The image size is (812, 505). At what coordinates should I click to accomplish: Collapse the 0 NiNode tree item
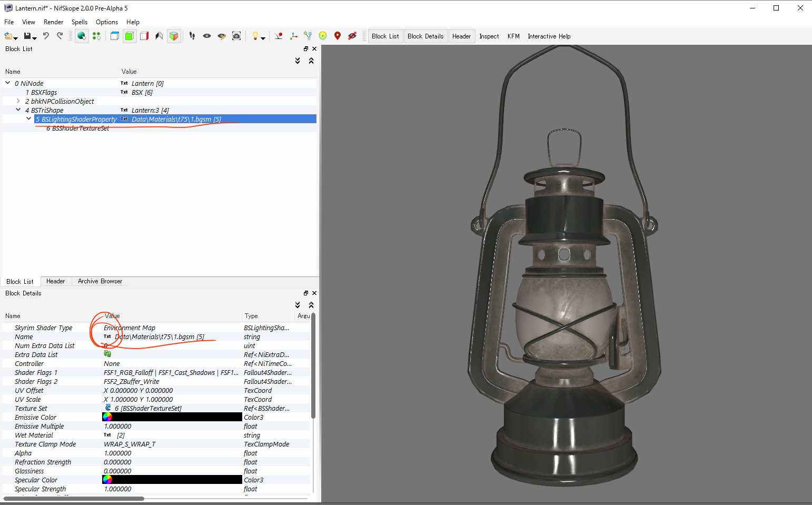(x=7, y=83)
